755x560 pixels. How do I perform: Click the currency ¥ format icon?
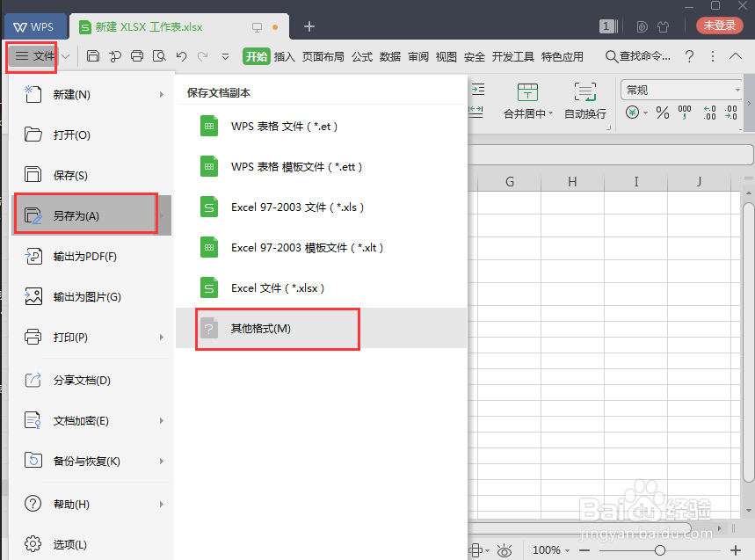tap(632, 113)
